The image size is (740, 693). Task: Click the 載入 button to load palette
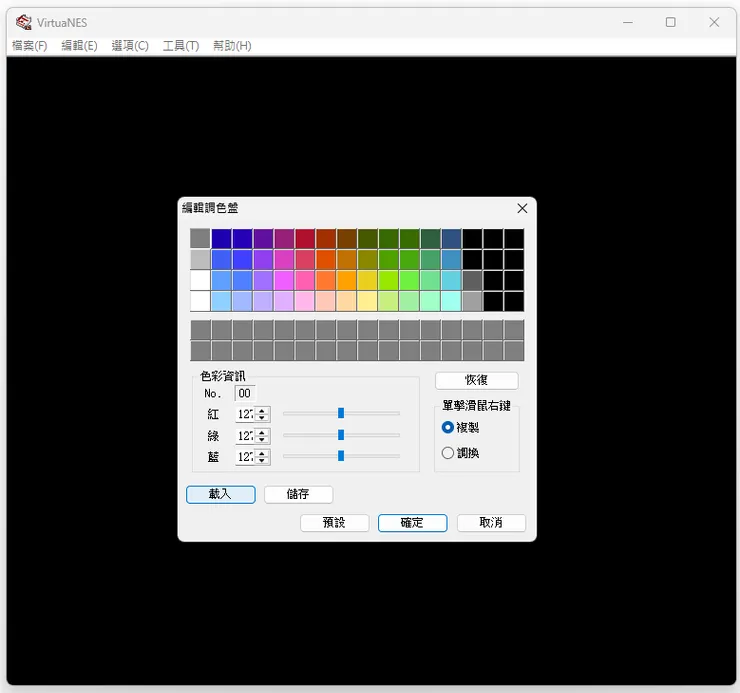tap(220, 494)
